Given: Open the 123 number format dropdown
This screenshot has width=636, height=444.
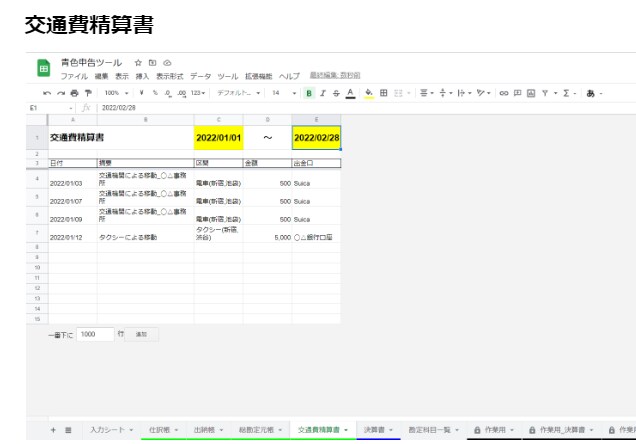Looking at the screenshot, I should tap(198, 93).
